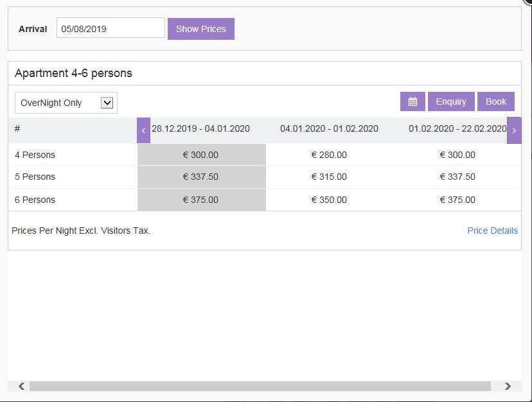Click the horizontal scrollbar right arrow
The width and height of the screenshot is (532, 402).
coord(508,386)
